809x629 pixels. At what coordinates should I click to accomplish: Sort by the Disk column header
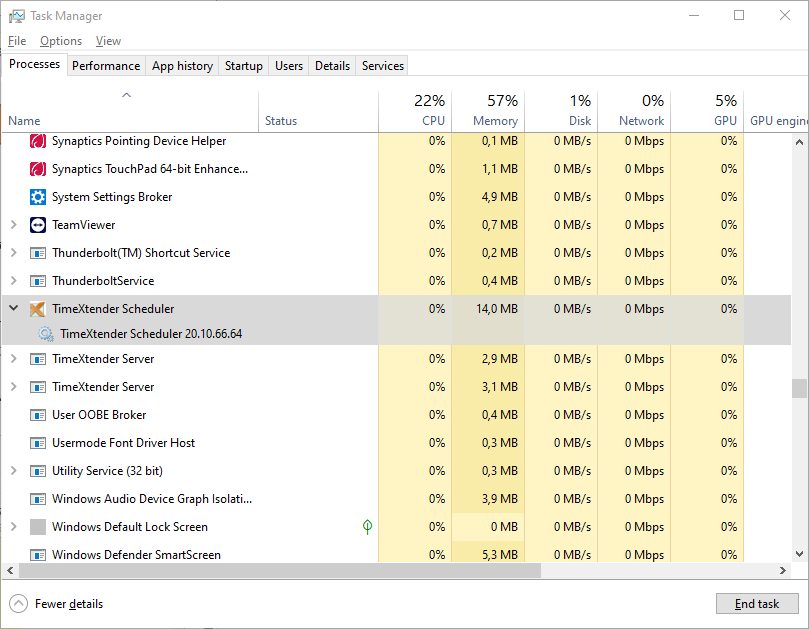[x=561, y=111]
